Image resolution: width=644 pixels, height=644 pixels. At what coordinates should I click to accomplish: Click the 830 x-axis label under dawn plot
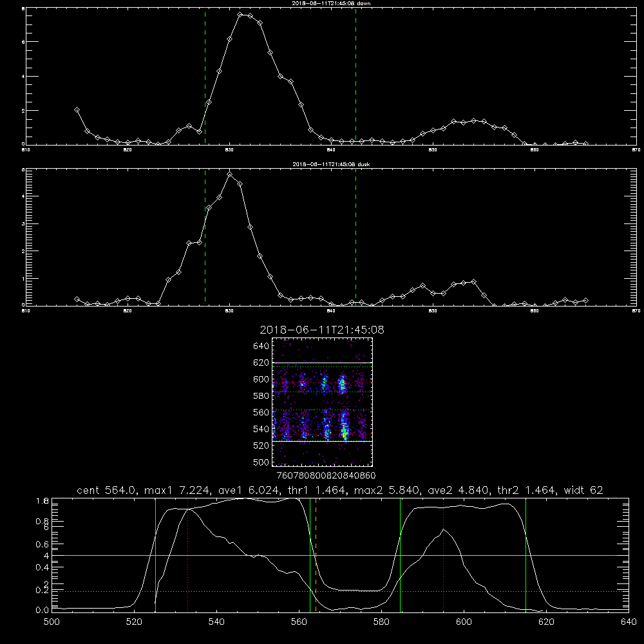229,150
